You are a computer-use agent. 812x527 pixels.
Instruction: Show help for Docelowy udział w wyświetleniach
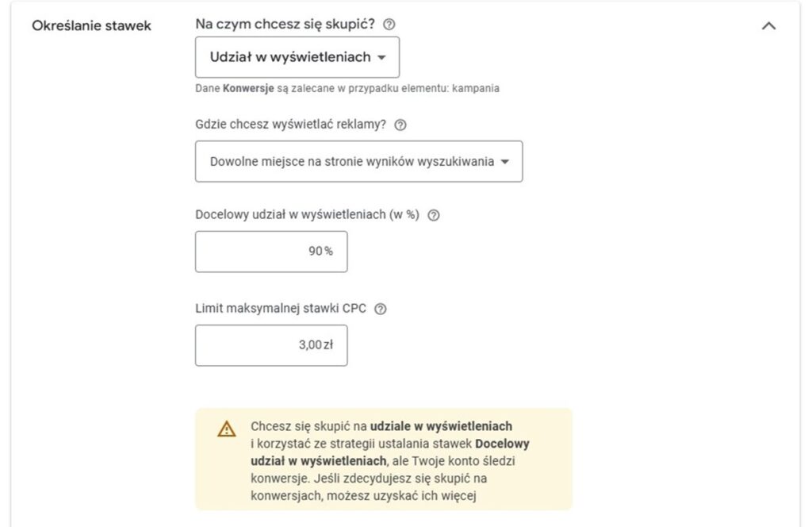pyautogui.click(x=434, y=215)
